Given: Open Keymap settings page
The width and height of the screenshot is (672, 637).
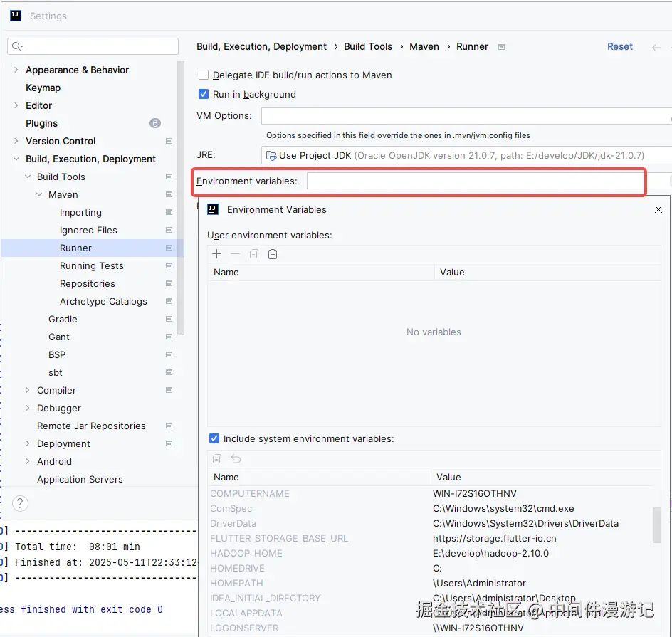Looking at the screenshot, I should (43, 88).
